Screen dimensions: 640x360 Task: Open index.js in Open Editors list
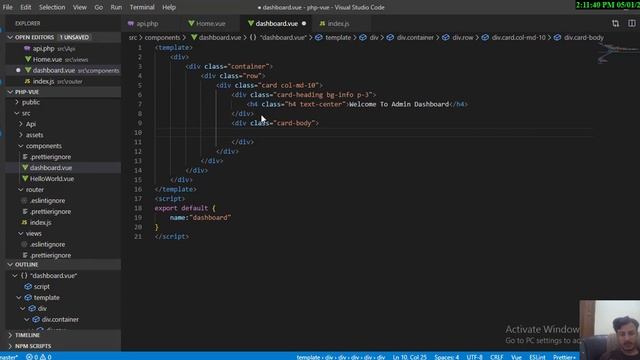click(43, 81)
